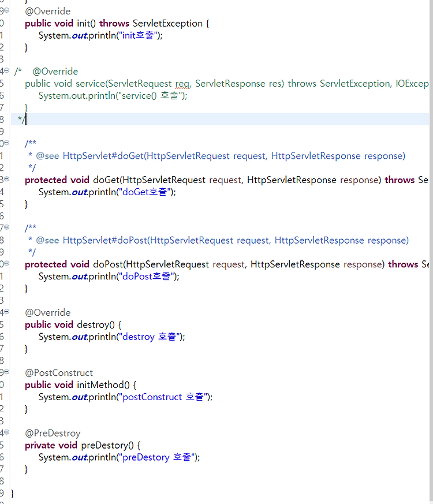Collapse the commented-out service block fold marker
The height and width of the screenshot is (504, 433).
pyautogui.click(x=7, y=70)
